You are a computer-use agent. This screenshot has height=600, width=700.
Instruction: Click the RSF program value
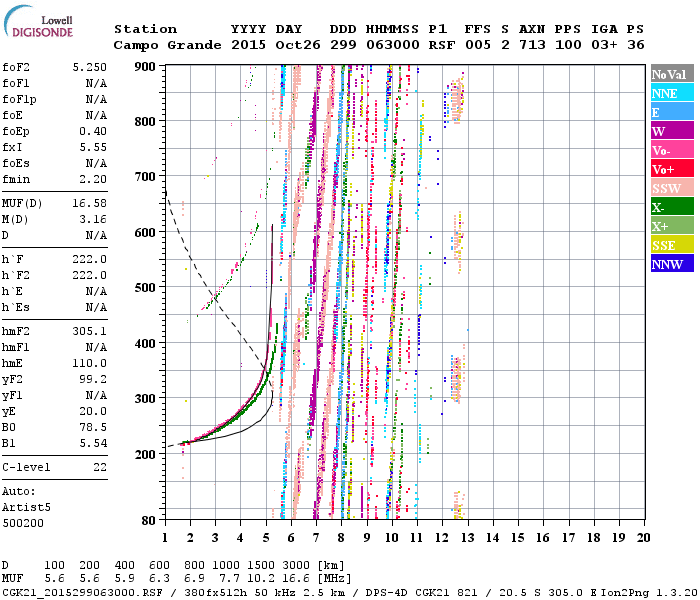pyautogui.click(x=442, y=45)
